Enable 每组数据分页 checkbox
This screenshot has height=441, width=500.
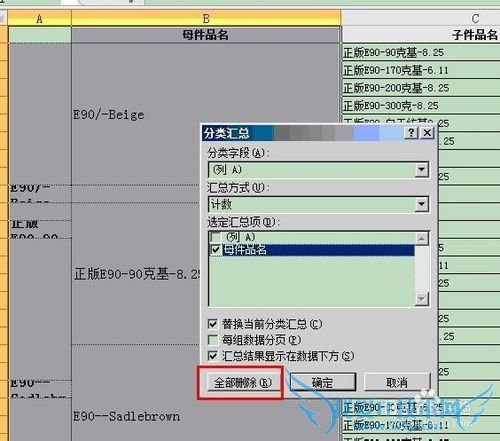point(213,340)
